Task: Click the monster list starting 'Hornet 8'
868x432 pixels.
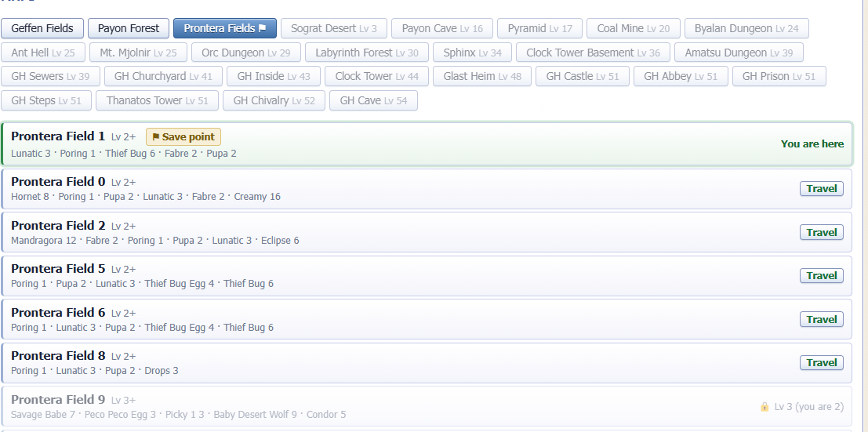Action: tap(146, 197)
